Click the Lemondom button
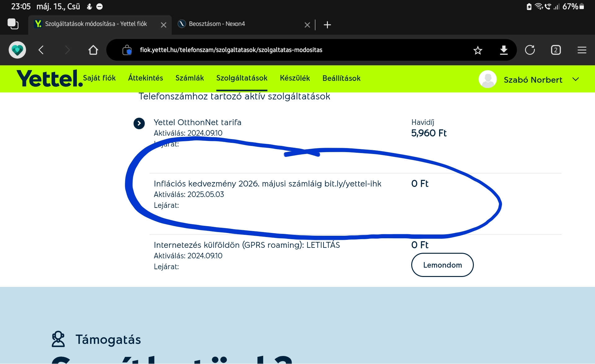The width and height of the screenshot is (595, 364). pyautogui.click(x=443, y=265)
